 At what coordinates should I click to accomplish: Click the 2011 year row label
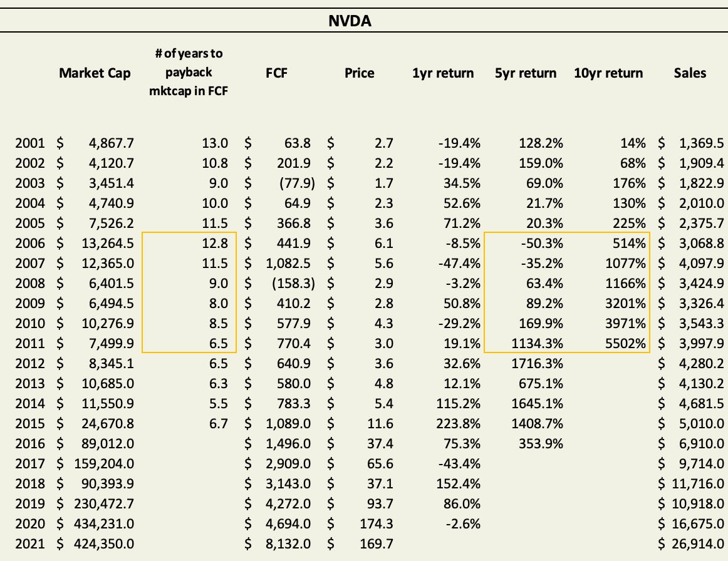coord(29,343)
